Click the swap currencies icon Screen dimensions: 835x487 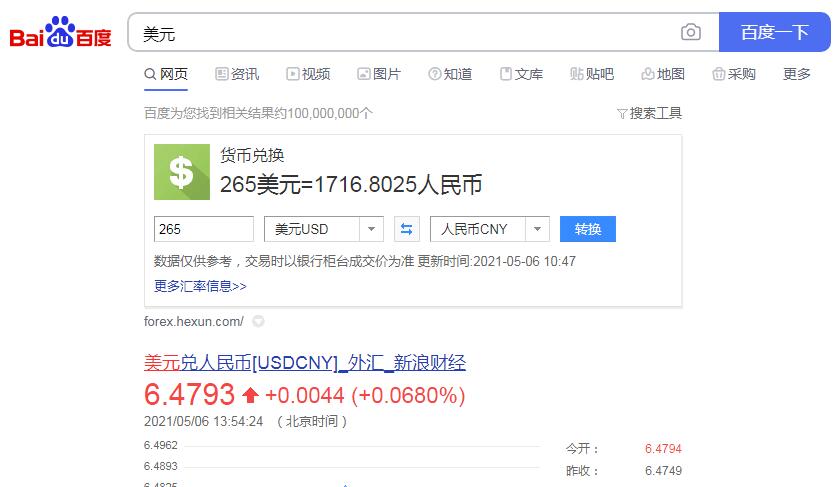(406, 229)
